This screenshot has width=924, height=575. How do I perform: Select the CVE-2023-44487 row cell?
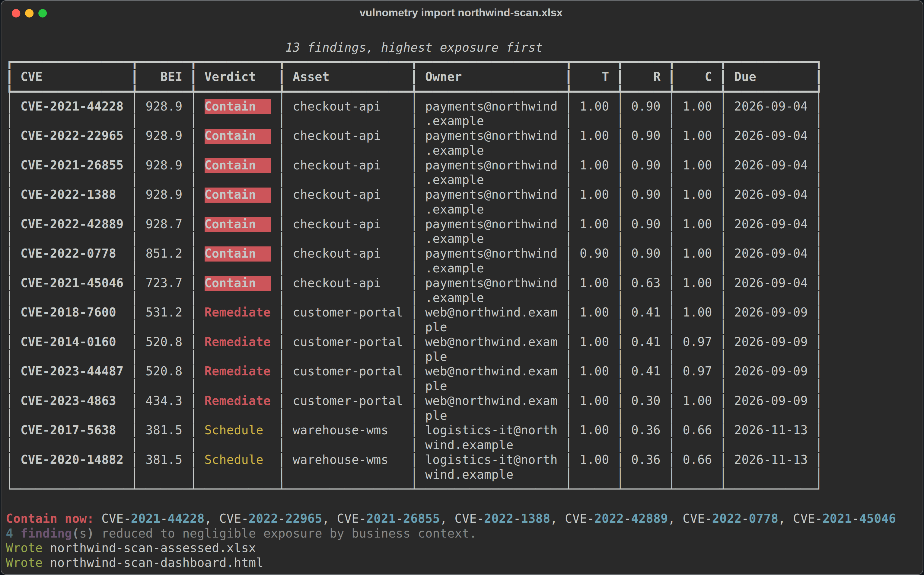coord(72,371)
